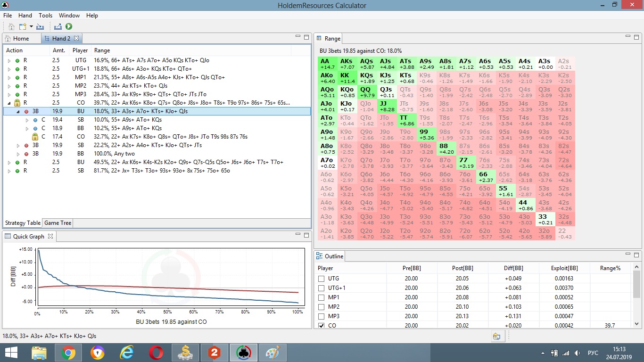
Task: Open File Explorer from the taskbar
Action: [39, 352]
